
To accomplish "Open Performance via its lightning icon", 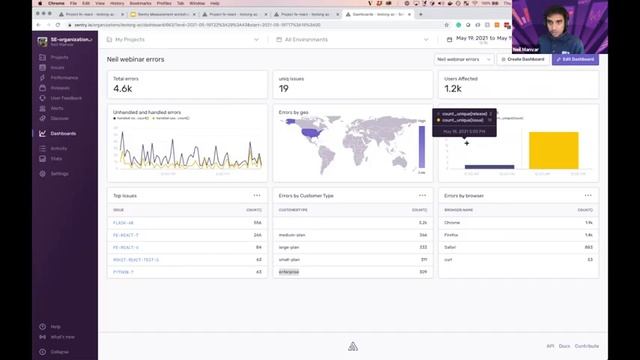I will pos(42,78).
